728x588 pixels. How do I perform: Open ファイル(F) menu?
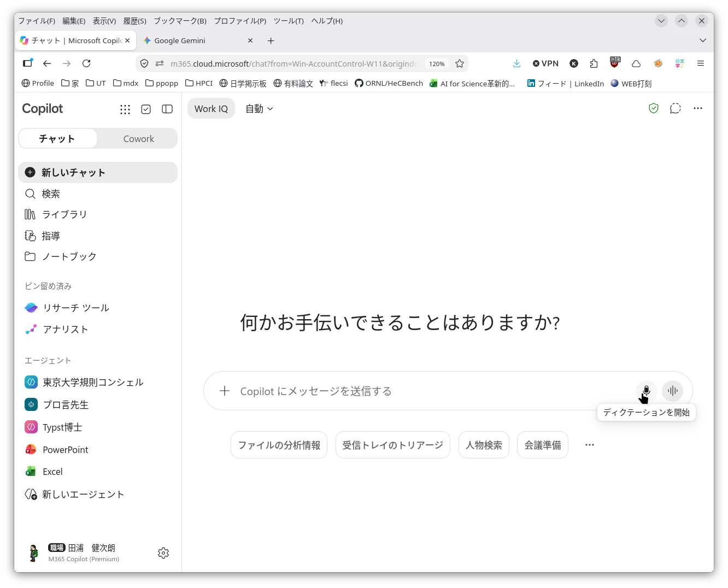37,21
